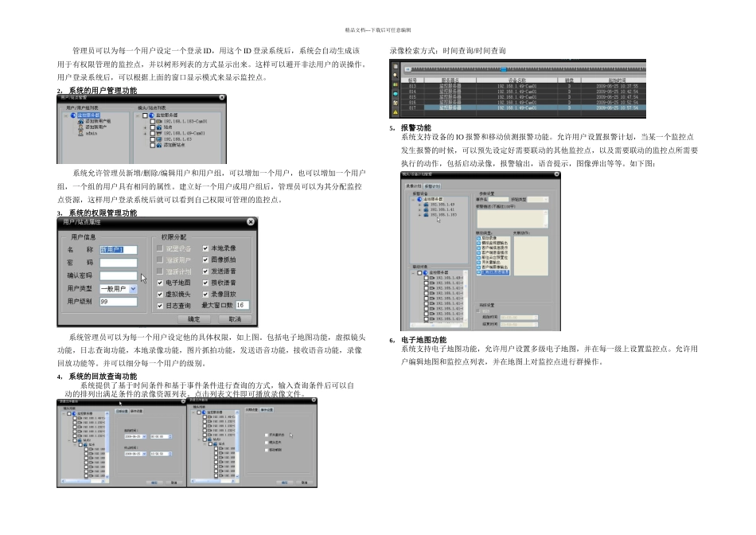Viewport: 756px width, 535px height.
Task: Expand the 192.168.1.49 node in alarm device tree
Action: click(x=420, y=205)
